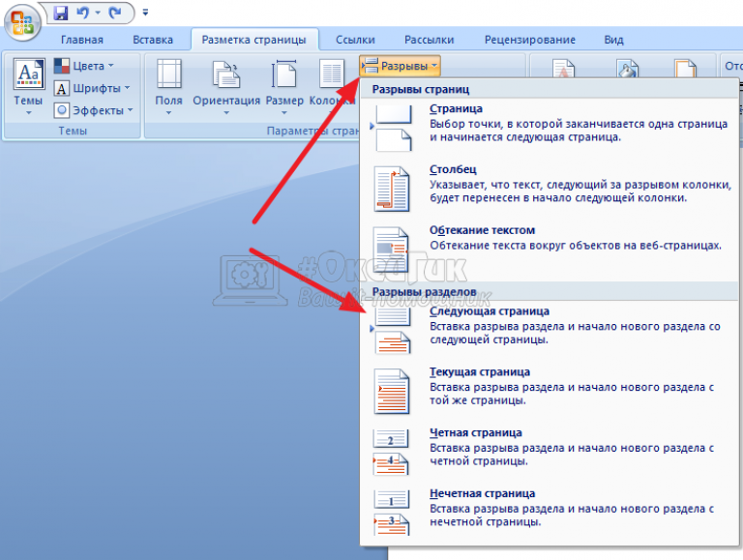Choose the Текущая страница section break icon

coord(392,392)
